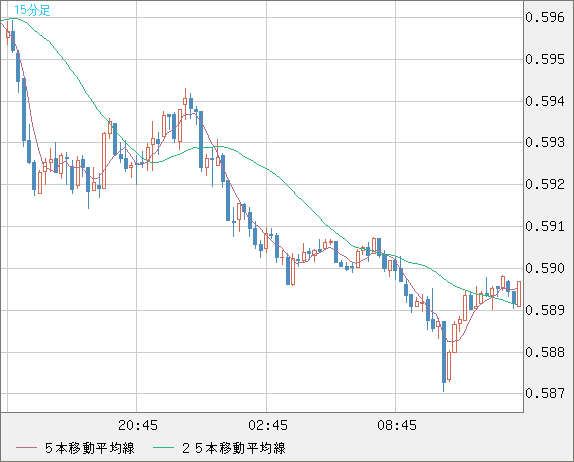Click the purple 5-period legend line sample

26,448
